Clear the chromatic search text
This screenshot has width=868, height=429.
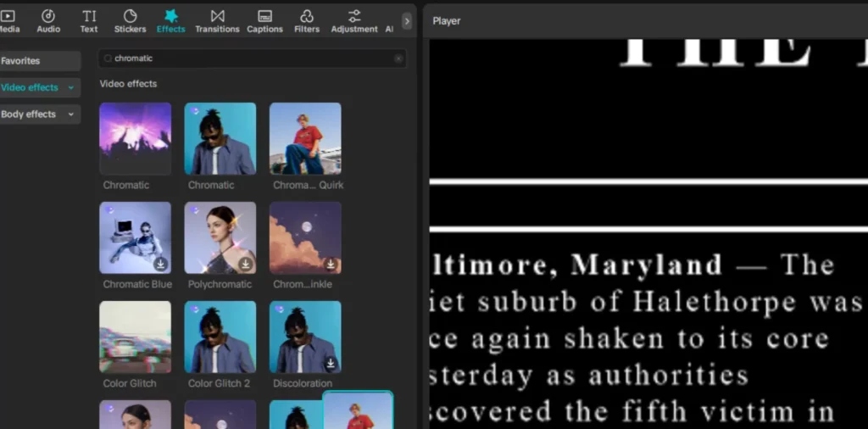coord(398,58)
